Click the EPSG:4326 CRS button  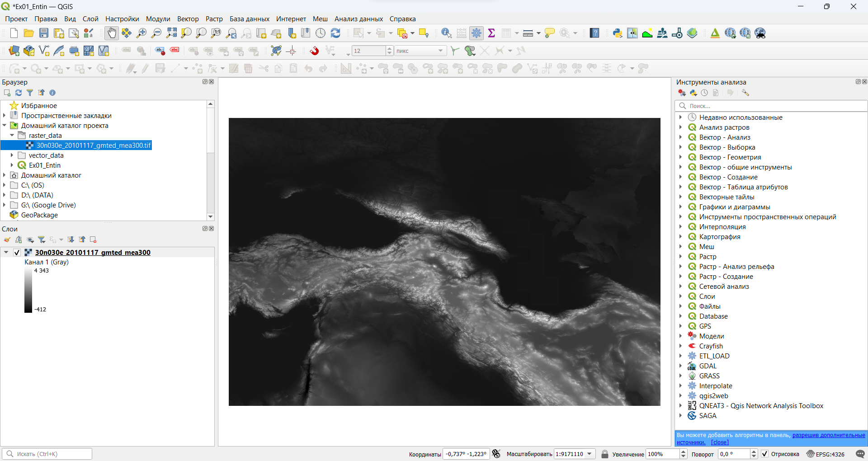(x=826, y=454)
